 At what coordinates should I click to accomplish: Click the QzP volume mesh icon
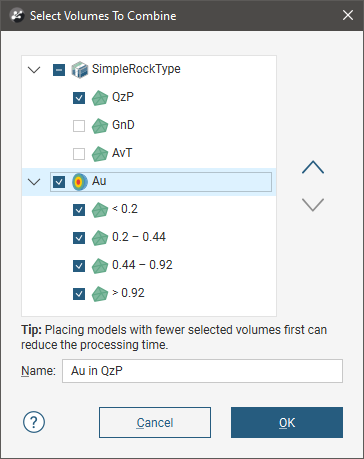(x=100, y=98)
